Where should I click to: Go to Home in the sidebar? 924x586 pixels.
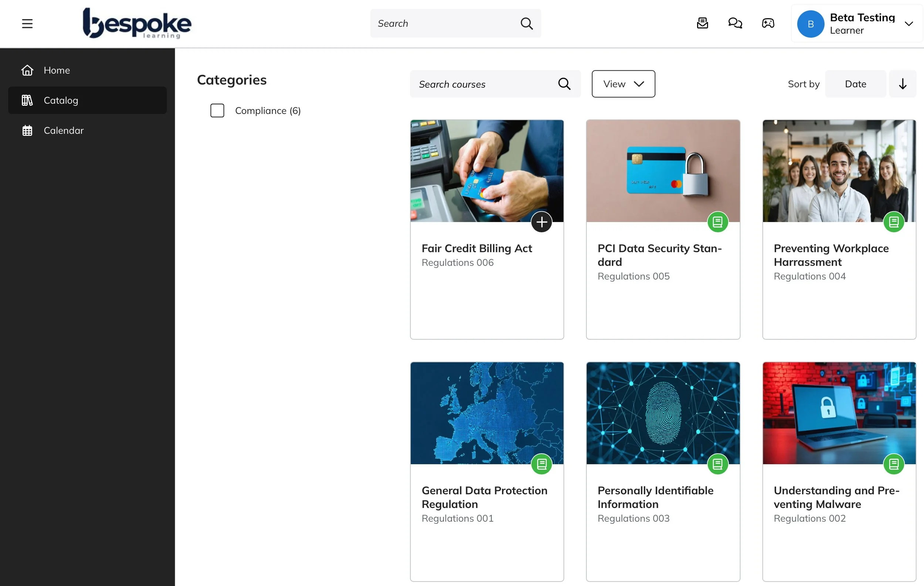(x=57, y=70)
